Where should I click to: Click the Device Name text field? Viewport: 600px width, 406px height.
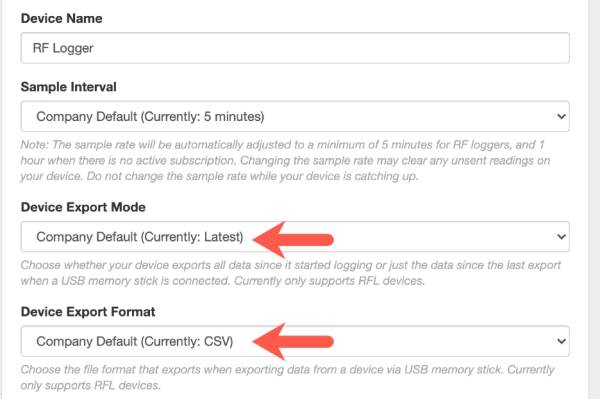click(295, 48)
